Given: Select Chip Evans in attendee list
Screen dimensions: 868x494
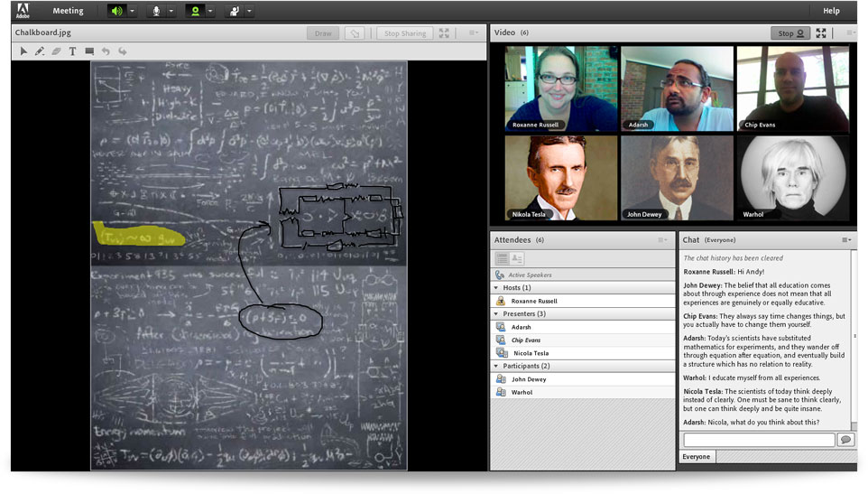Looking at the screenshot, I should click(x=582, y=340).
